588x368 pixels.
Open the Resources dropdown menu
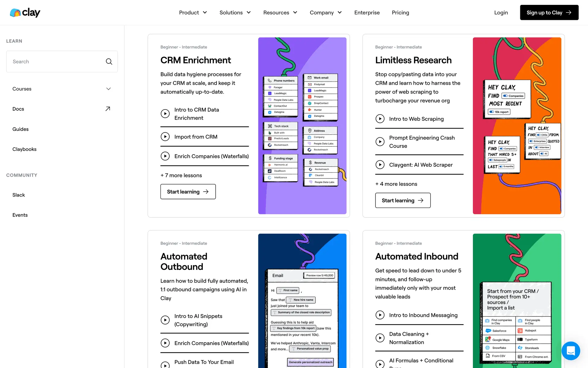pyautogui.click(x=280, y=13)
